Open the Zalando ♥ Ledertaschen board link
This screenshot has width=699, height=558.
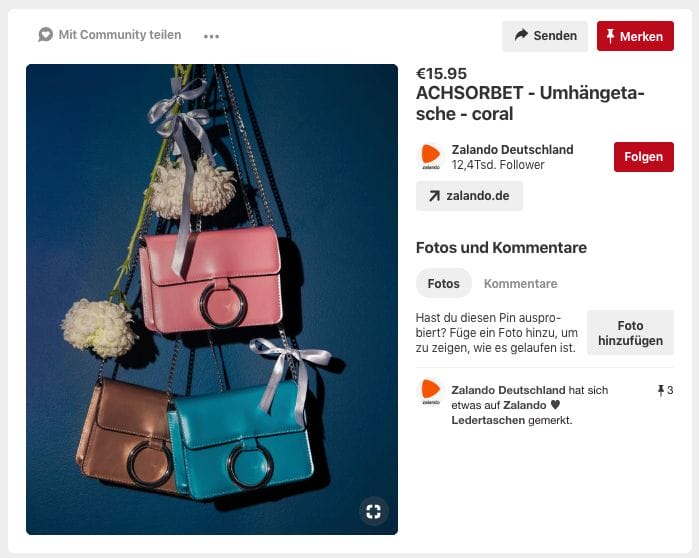click(x=506, y=413)
